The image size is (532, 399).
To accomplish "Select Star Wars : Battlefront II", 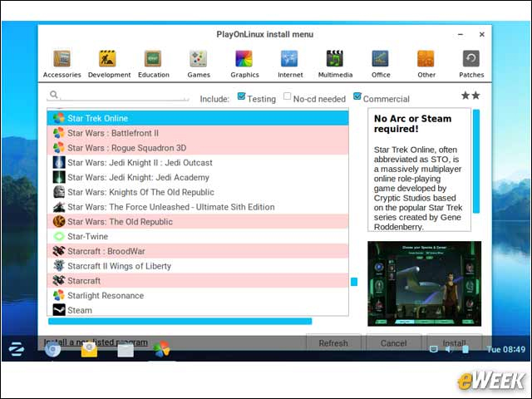I will point(198,133).
